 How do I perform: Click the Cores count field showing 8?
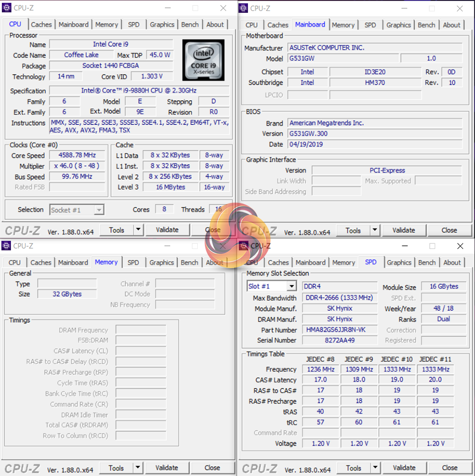(x=164, y=209)
